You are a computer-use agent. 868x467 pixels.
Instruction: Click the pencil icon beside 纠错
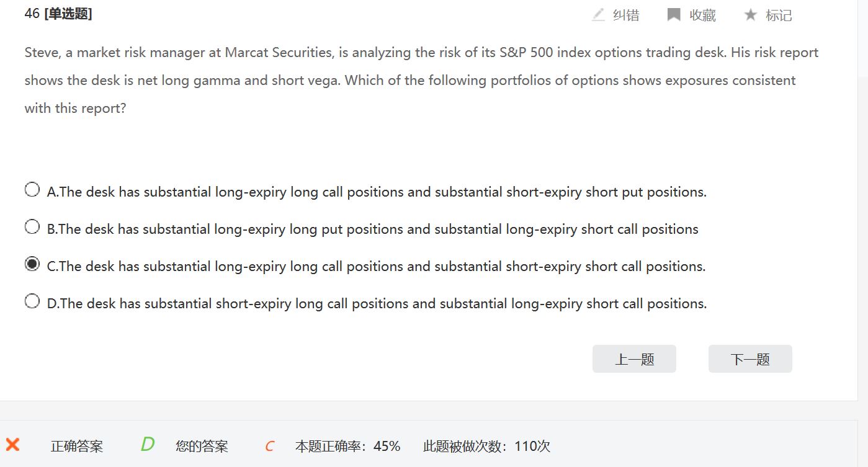pyautogui.click(x=598, y=15)
